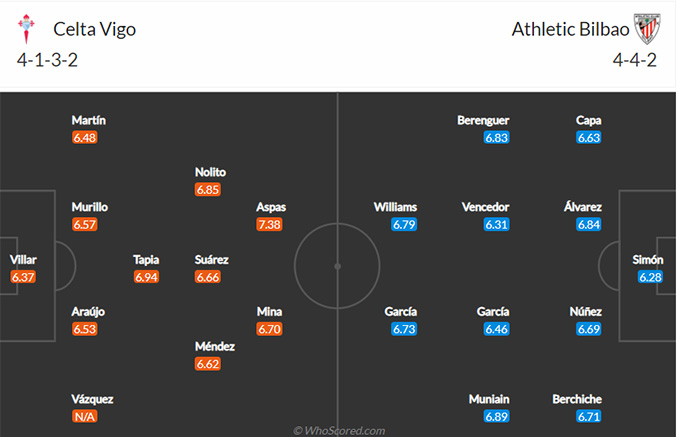Select Álvarez's 6.84 rating badge
The width and height of the screenshot is (680, 437).
tap(589, 225)
